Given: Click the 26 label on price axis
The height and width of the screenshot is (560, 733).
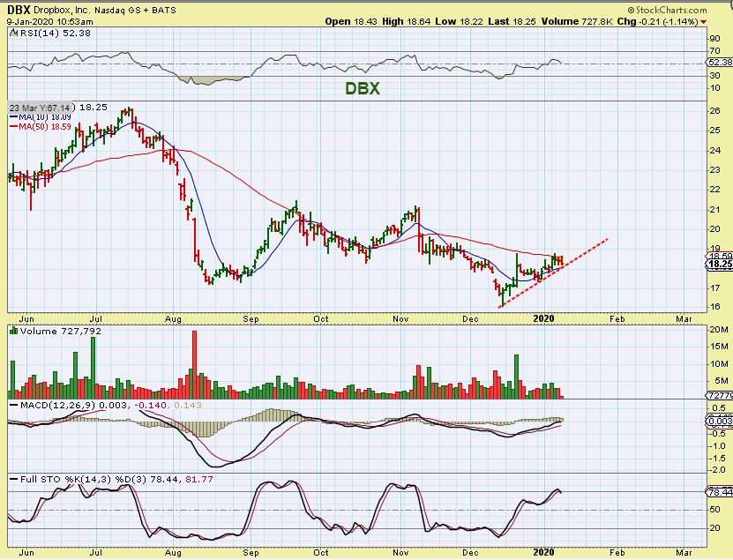Looking at the screenshot, I should click(714, 111).
